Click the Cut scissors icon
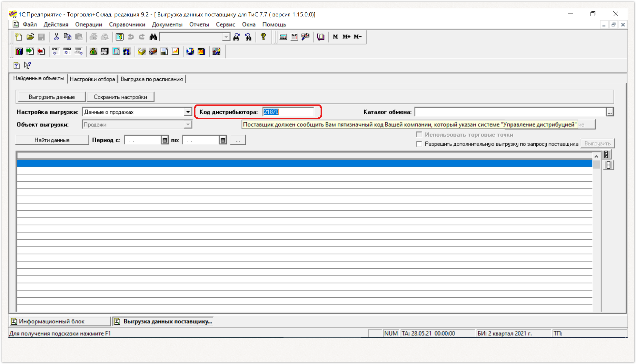Image resolution: width=636 pixels, height=364 pixels. (56, 37)
